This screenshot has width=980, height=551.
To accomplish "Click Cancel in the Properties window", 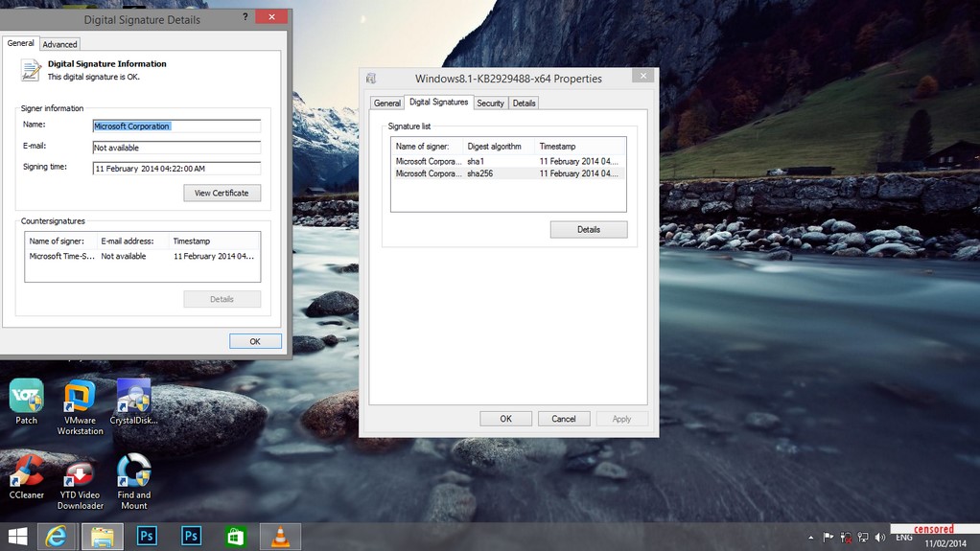I will pos(563,419).
